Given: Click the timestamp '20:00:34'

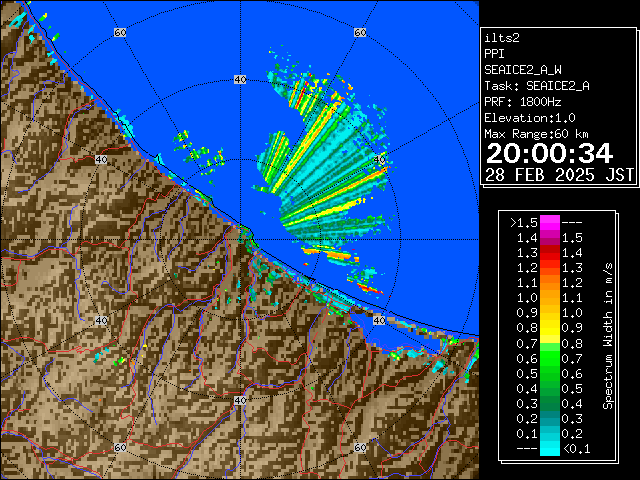Looking at the screenshot, I should click(549, 153).
